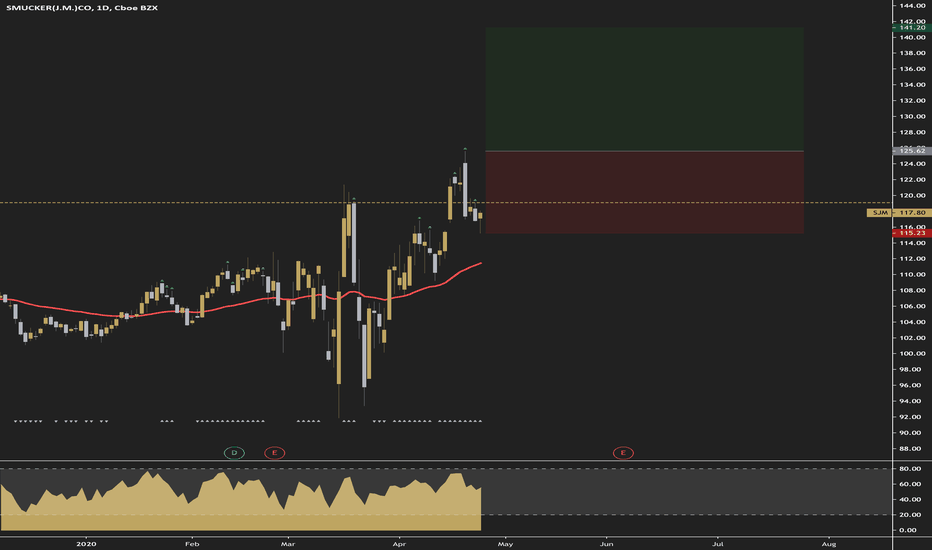932x550 pixels.
Task: Click the 100.00 price on the scale
Action: [912, 354]
